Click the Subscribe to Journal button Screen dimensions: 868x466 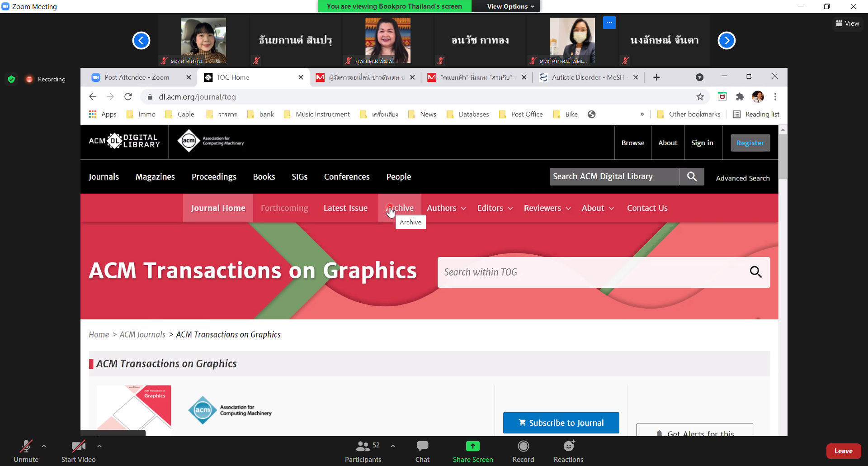[561, 423]
